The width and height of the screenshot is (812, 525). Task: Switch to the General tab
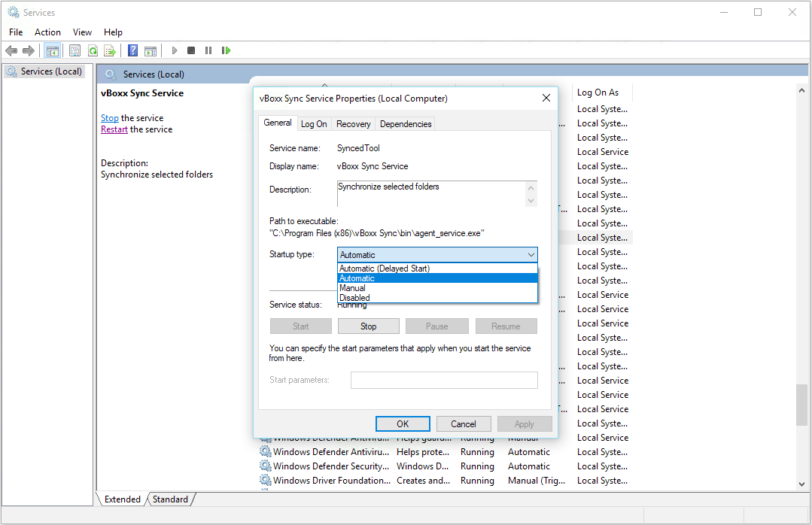click(278, 123)
